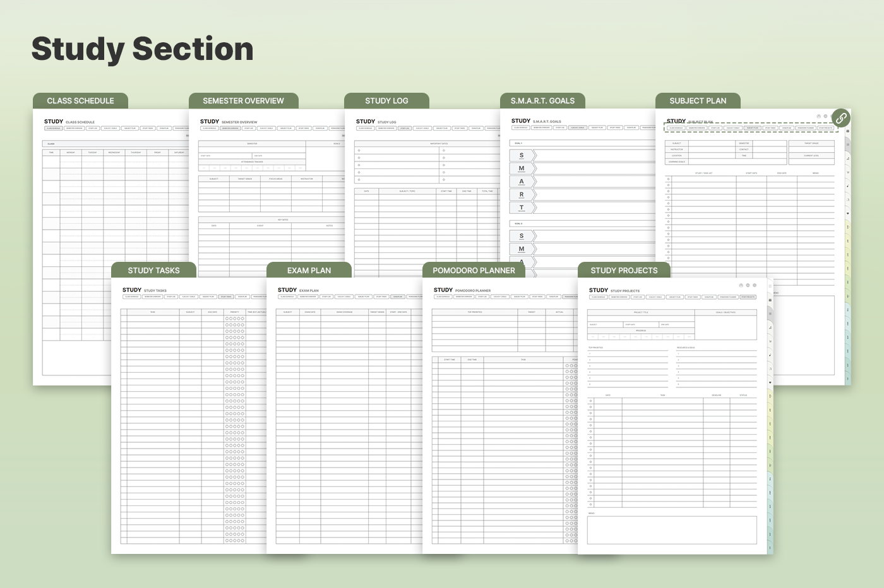Check the first circle in Study Projects task table
The image size is (884, 588).
590,401
